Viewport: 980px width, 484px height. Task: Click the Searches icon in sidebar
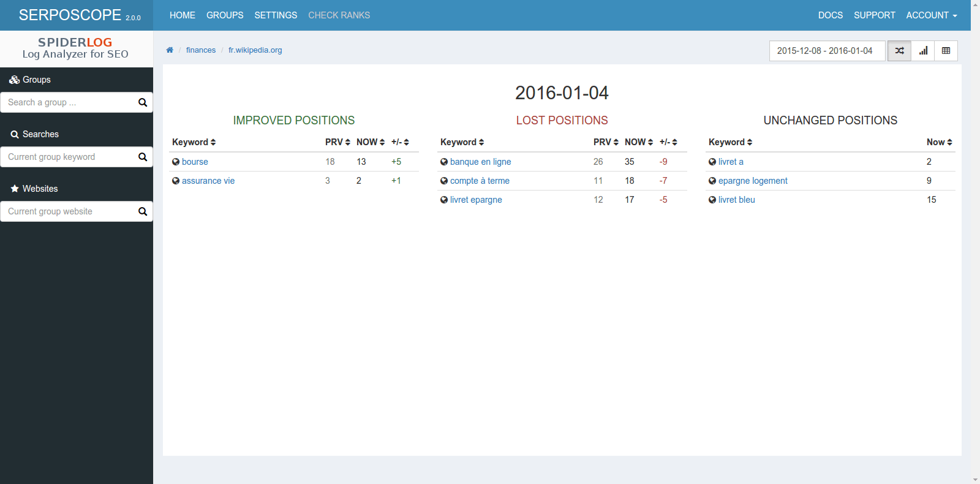point(15,134)
